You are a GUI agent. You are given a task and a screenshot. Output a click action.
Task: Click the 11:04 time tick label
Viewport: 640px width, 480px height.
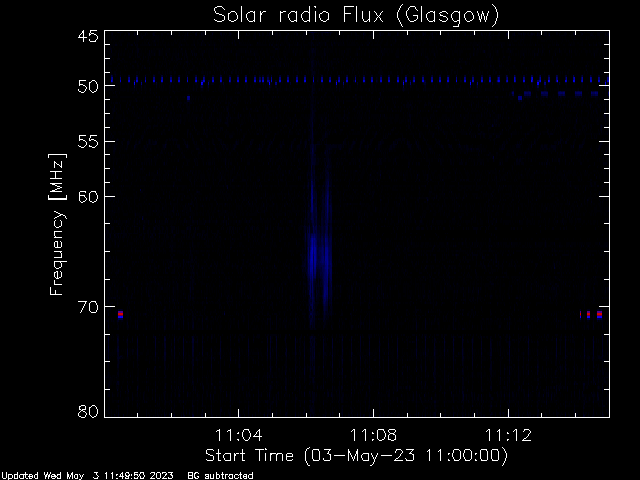click(238, 435)
